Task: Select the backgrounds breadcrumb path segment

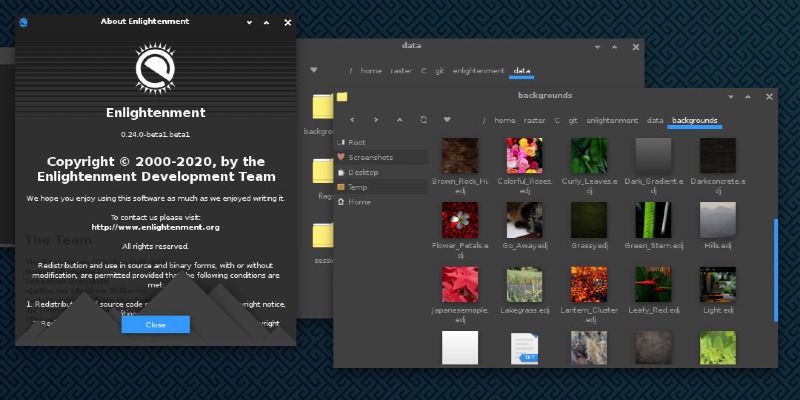Action: point(694,120)
